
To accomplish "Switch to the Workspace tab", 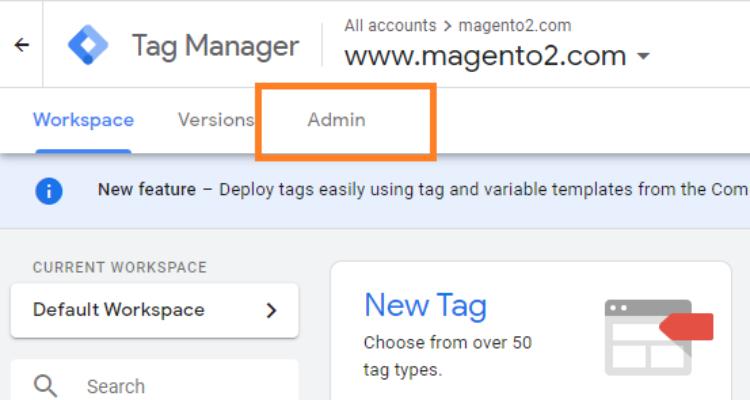I will pos(83,120).
